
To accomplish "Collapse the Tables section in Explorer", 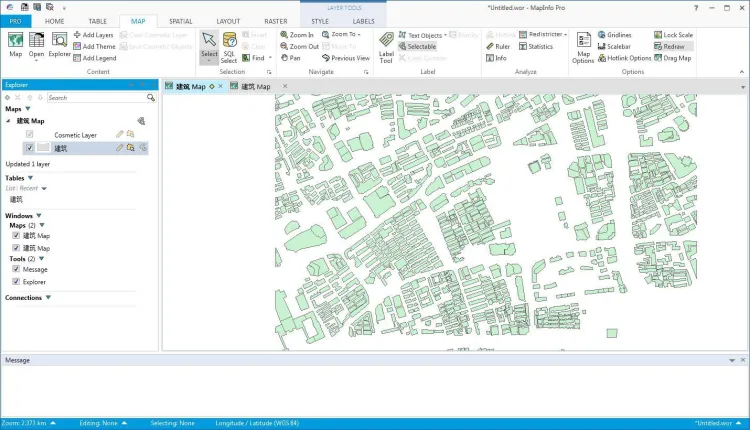I will tap(30, 178).
